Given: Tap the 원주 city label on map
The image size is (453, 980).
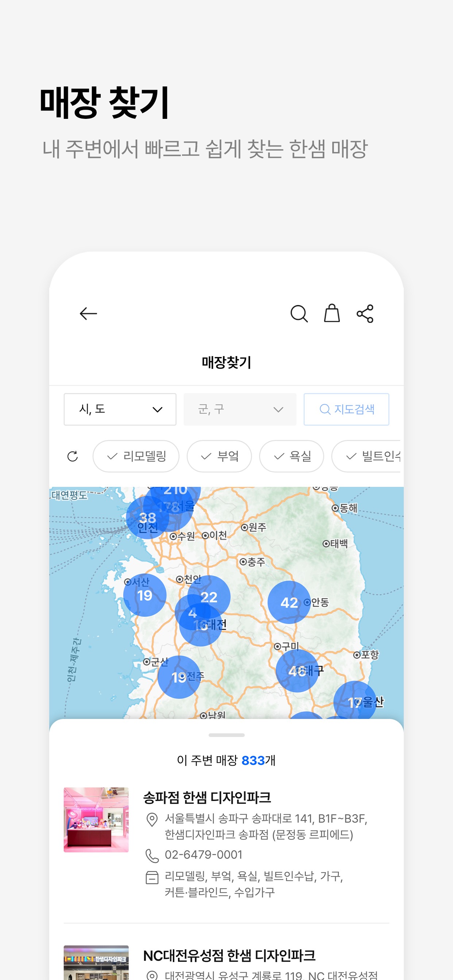Looking at the screenshot, I should (x=254, y=527).
